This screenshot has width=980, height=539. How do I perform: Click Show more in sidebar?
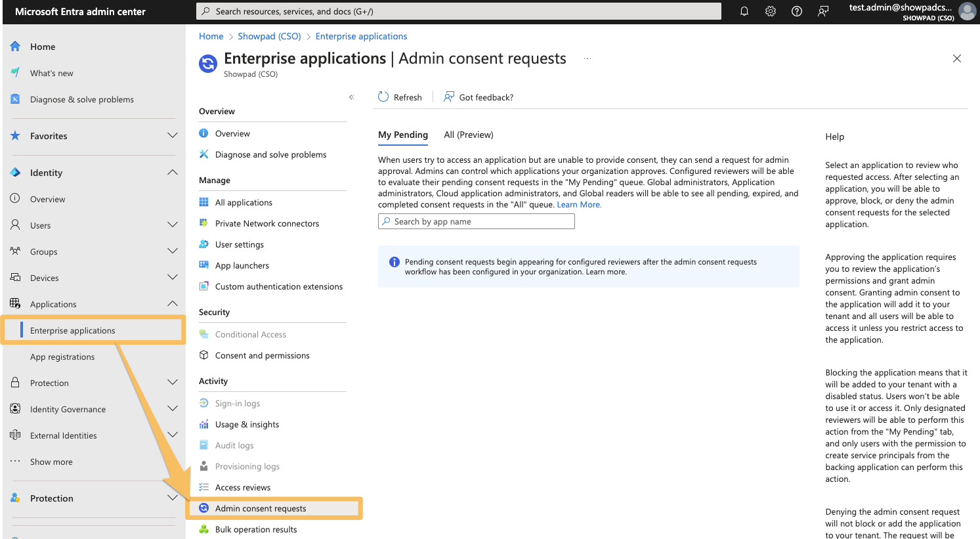click(51, 462)
